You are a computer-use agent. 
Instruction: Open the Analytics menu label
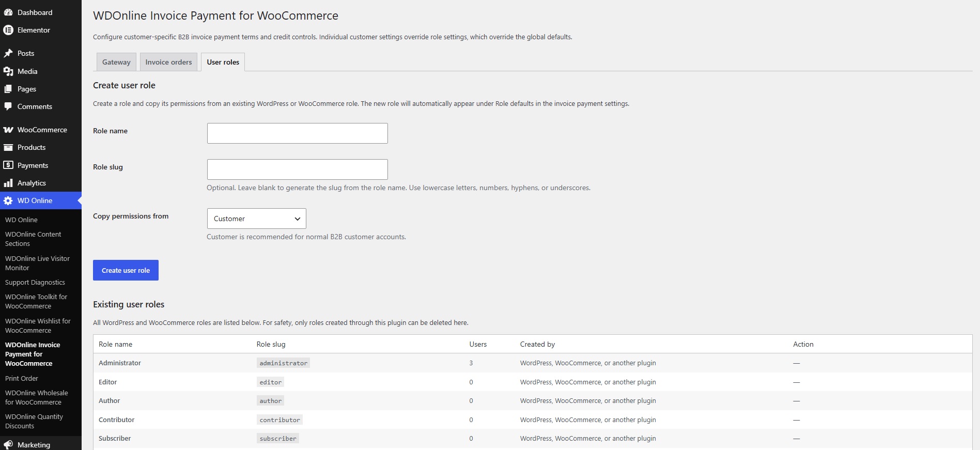[x=32, y=183]
